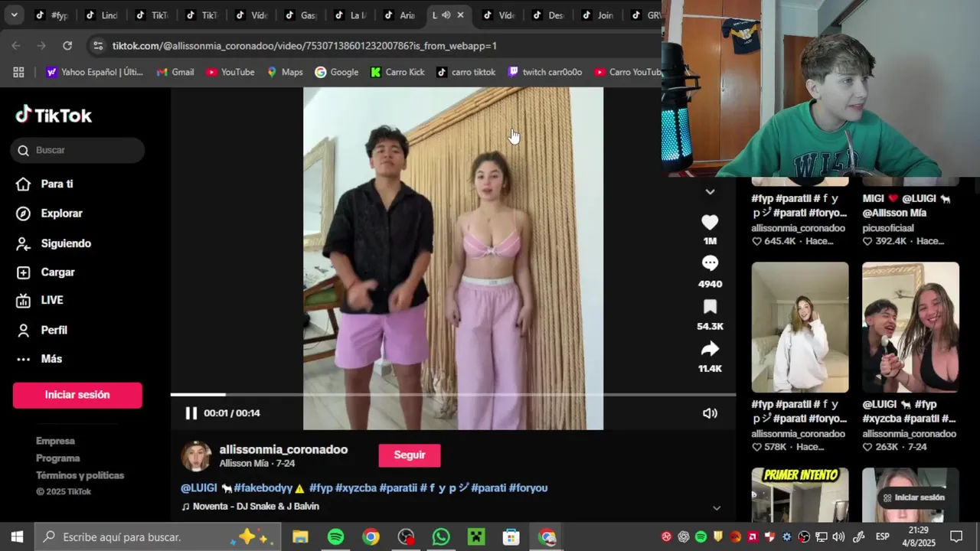Switch to the Aria browser tab
Image resolution: width=980 pixels, height=551 pixels.
click(x=399, y=15)
